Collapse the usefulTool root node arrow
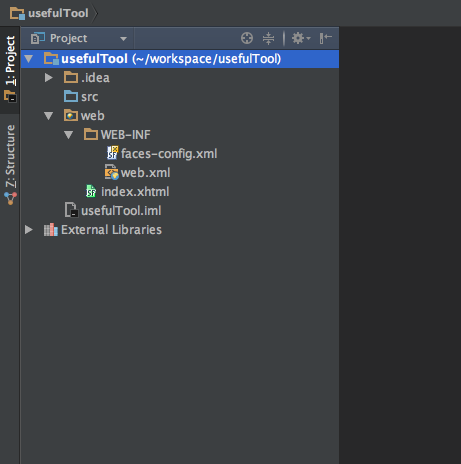The width and height of the screenshot is (461, 464). 29,59
